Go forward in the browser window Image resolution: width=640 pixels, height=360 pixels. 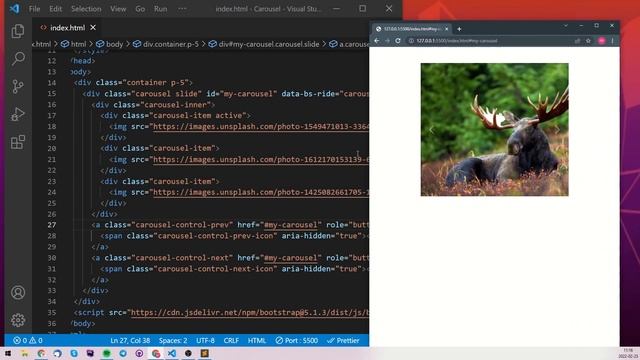[x=387, y=41]
